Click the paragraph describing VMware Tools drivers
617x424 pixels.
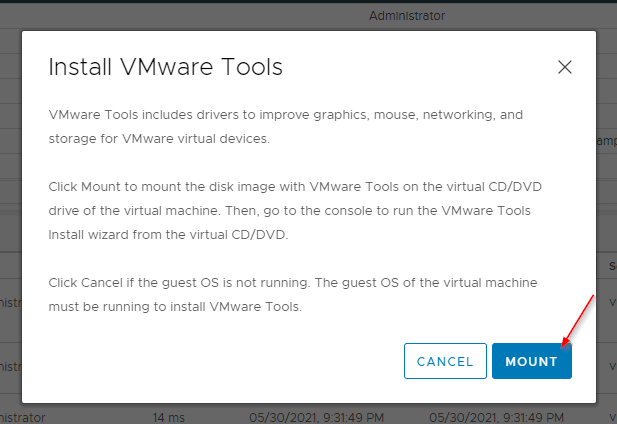tap(286, 127)
